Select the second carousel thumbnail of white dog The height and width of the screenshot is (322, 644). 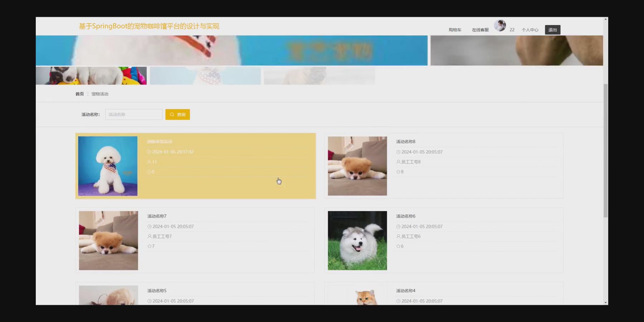[x=205, y=75]
